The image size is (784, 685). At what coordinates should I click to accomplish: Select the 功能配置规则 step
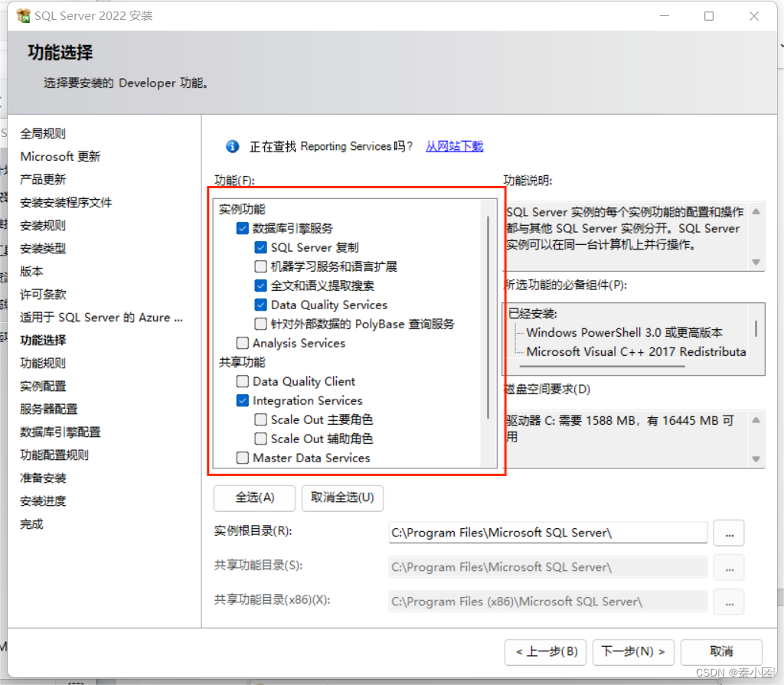tap(54, 455)
